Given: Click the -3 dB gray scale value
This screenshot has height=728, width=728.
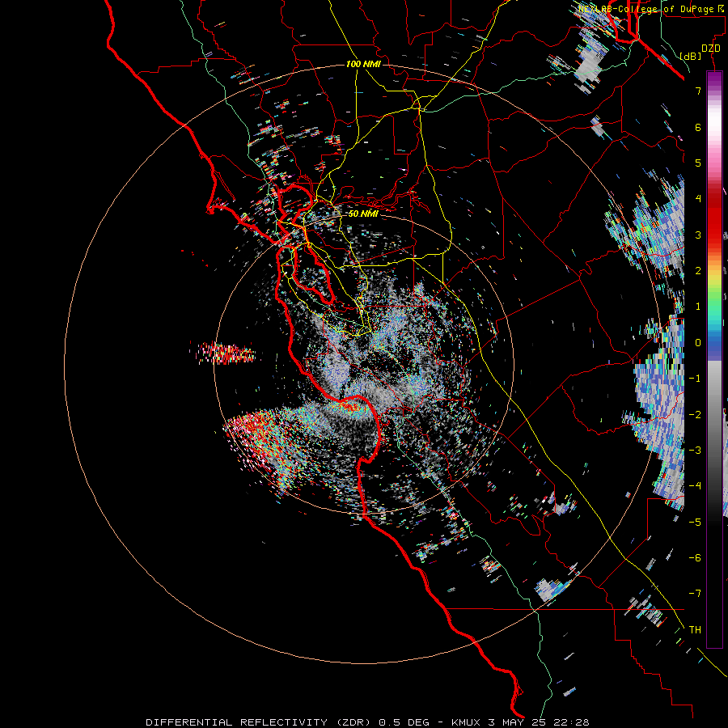Looking at the screenshot, I should tap(695, 451).
